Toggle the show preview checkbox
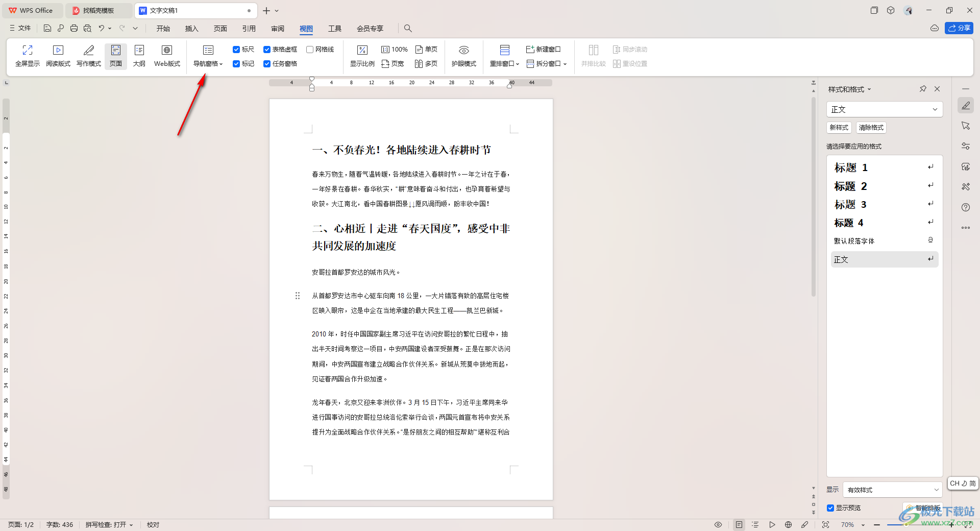Viewport: 980px width, 531px height. pos(830,508)
